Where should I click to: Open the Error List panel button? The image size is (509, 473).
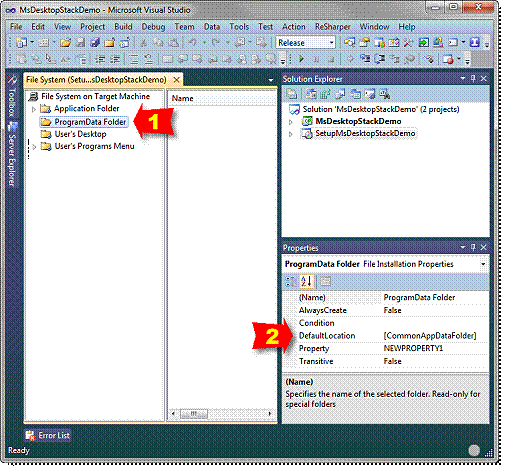pyautogui.click(x=48, y=435)
